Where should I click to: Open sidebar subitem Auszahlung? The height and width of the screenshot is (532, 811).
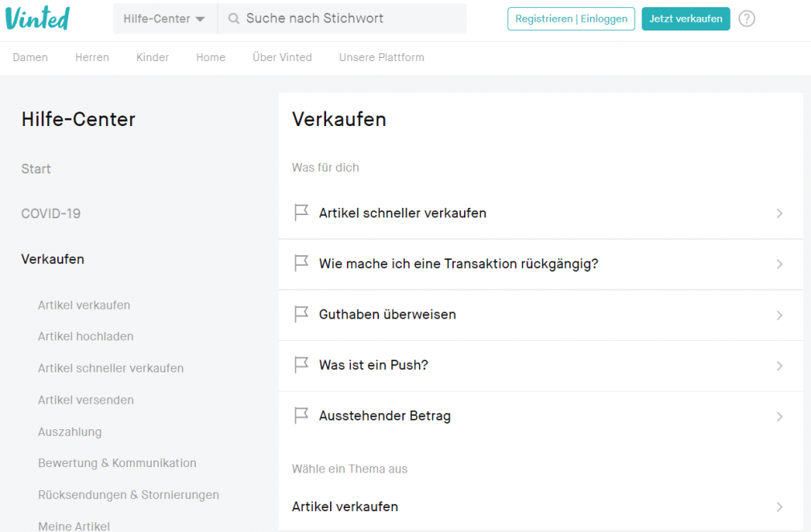70,432
